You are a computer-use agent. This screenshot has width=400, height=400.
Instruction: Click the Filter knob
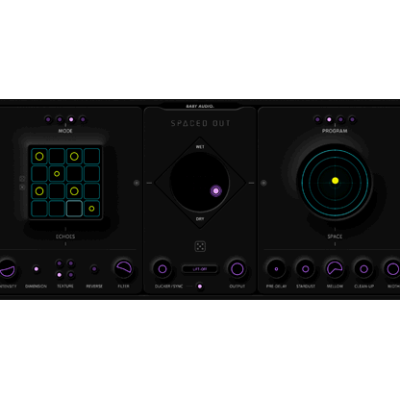[x=124, y=269]
